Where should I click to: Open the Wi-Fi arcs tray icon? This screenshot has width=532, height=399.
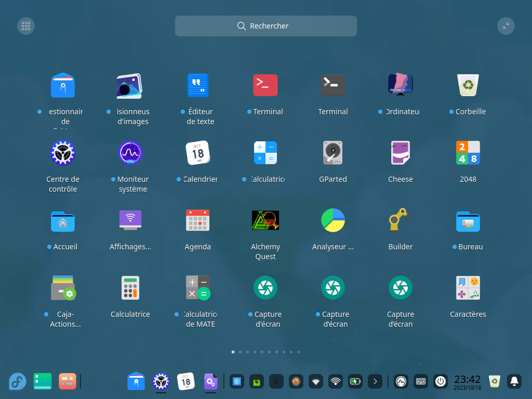335,382
